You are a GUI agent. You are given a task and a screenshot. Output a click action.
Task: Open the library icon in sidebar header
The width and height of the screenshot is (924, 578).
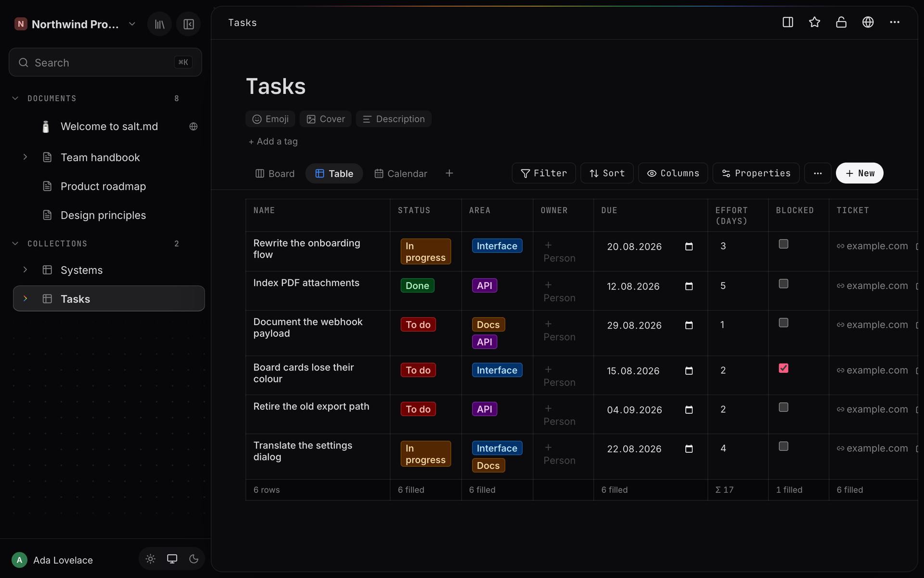(x=160, y=24)
